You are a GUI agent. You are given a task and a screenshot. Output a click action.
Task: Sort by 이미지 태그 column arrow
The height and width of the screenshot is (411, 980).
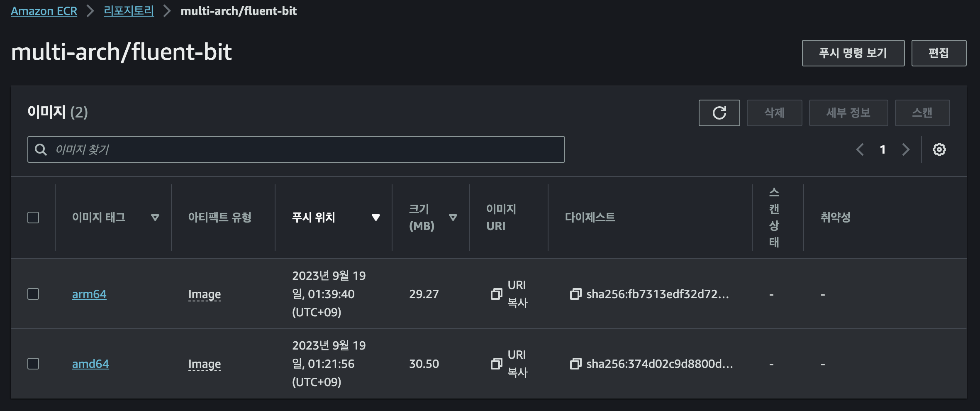click(x=155, y=218)
